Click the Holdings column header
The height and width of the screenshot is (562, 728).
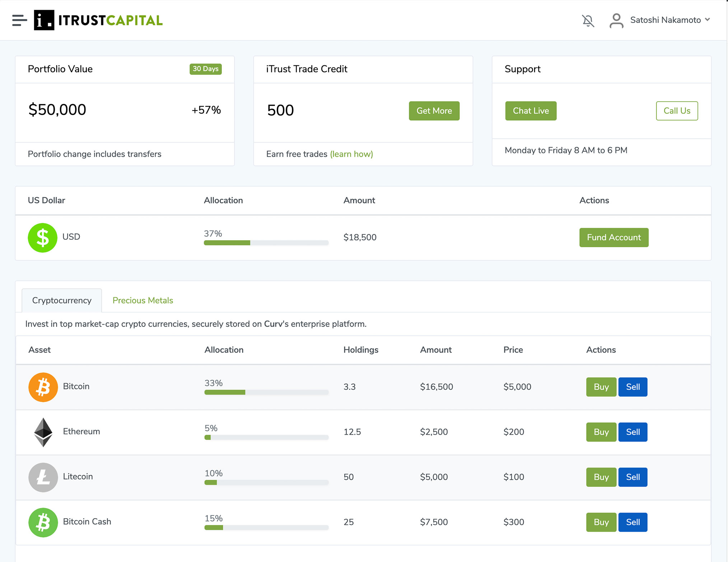pos(361,350)
